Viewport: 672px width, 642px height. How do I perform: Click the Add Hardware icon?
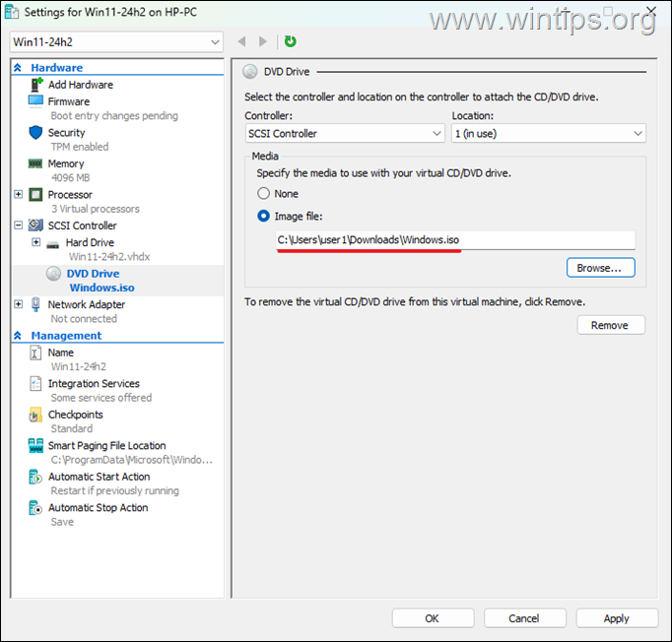pyautogui.click(x=36, y=85)
